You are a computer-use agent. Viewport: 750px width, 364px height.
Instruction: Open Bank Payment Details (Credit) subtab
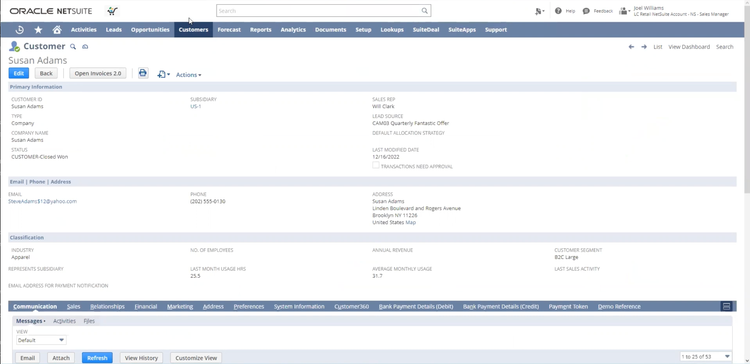point(501,307)
